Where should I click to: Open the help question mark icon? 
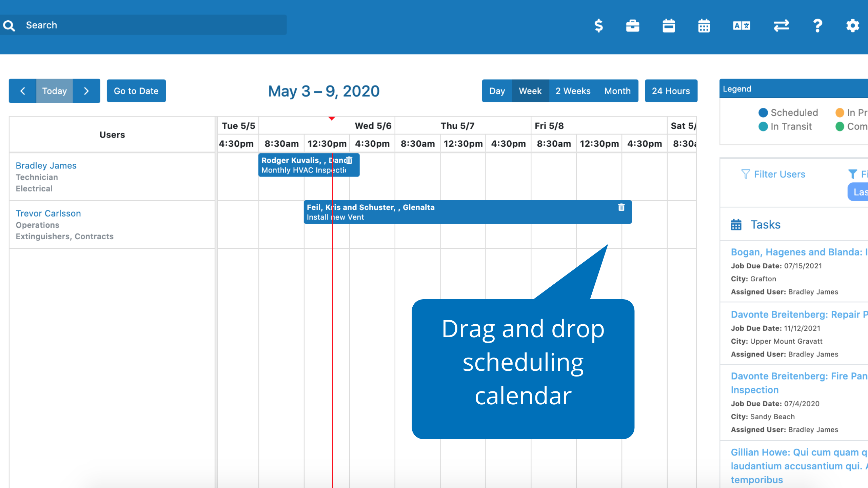[817, 25]
